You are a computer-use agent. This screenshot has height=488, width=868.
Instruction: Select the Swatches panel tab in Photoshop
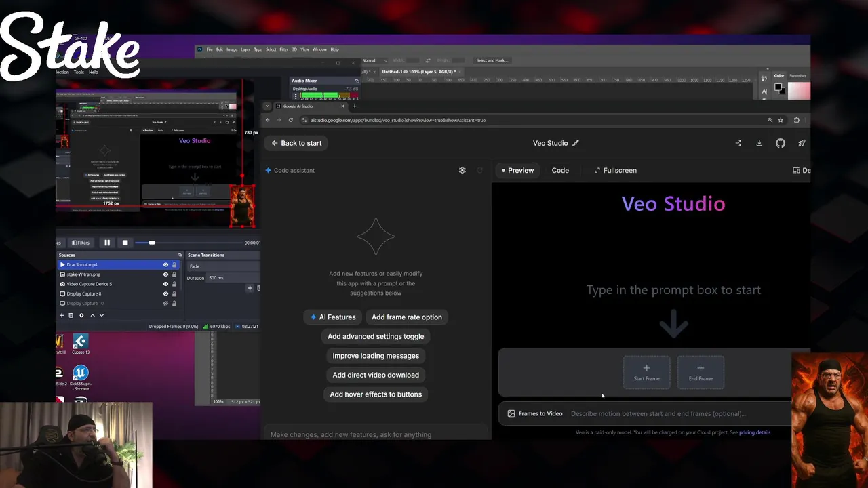click(x=798, y=76)
